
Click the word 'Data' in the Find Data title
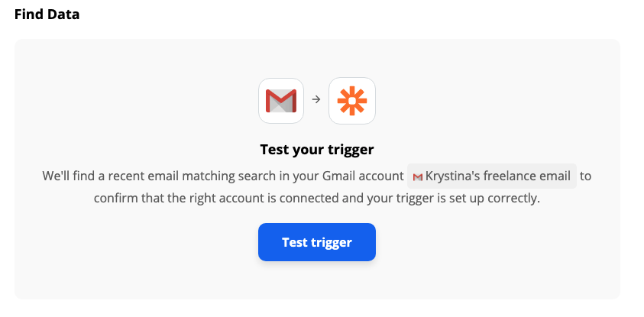(x=63, y=15)
